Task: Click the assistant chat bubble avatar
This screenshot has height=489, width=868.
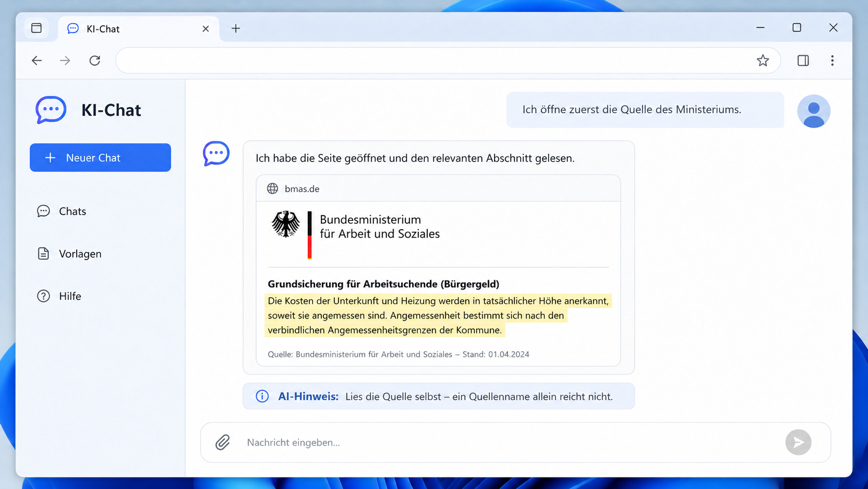Action: click(216, 154)
